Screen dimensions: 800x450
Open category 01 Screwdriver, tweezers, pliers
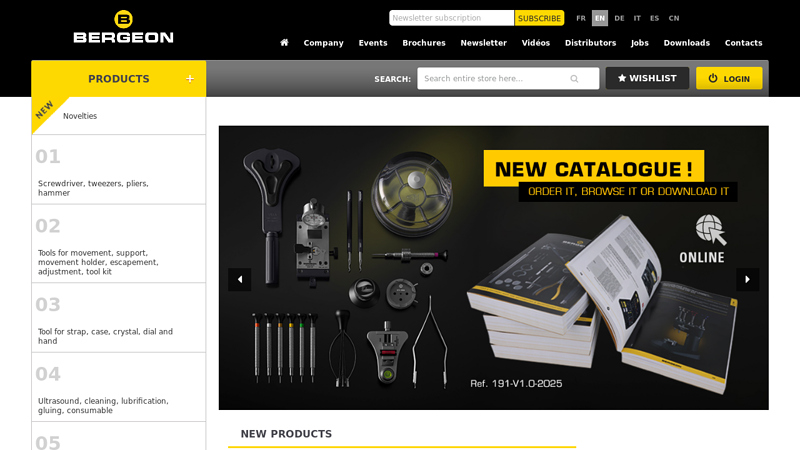118,169
